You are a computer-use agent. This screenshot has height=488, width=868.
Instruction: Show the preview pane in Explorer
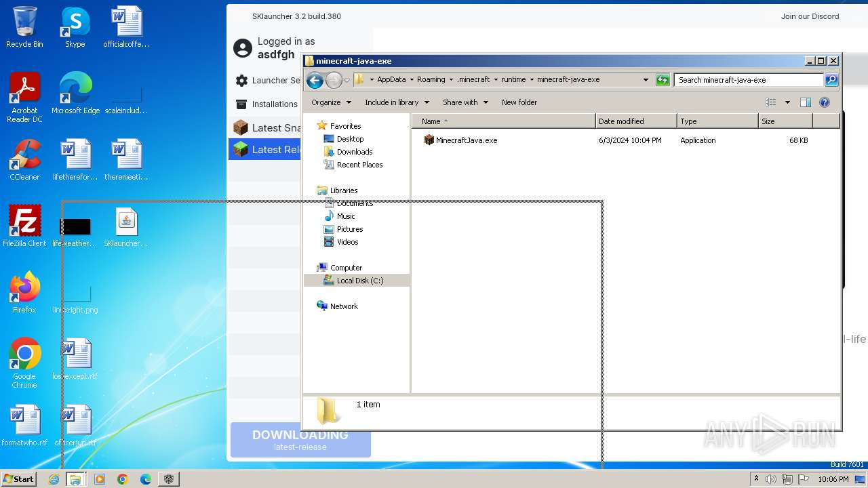806,102
